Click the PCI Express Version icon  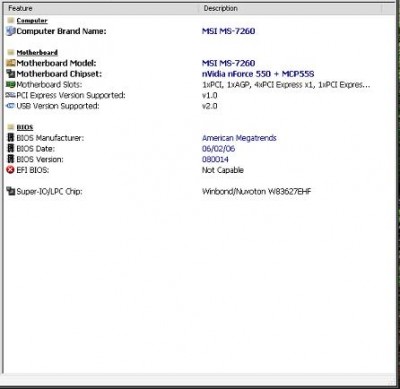coord(11,95)
